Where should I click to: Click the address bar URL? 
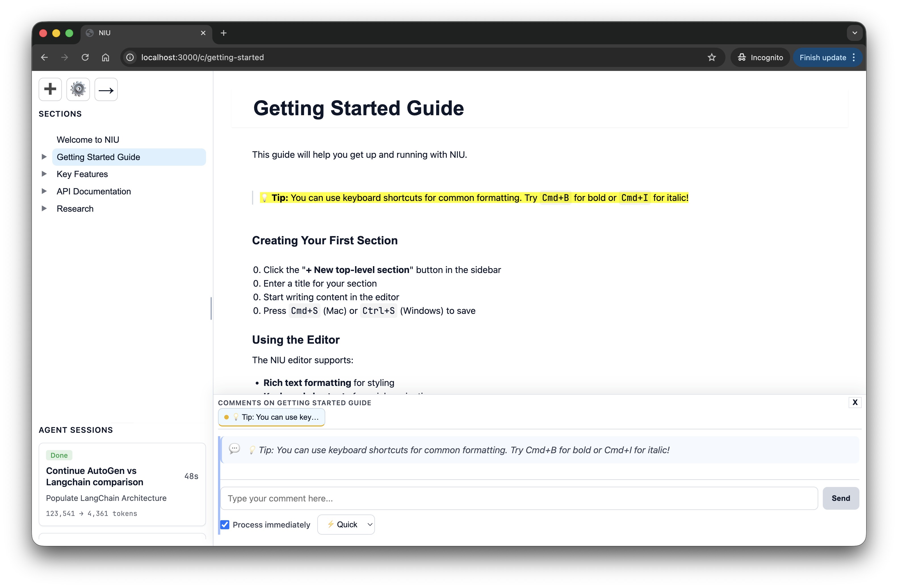click(x=203, y=57)
